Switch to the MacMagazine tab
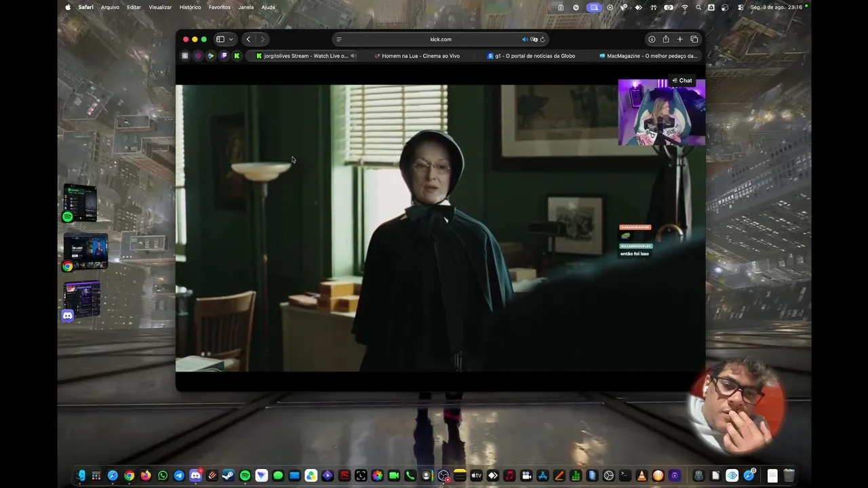The width and height of the screenshot is (868, 488). click(x=648, y=56)
